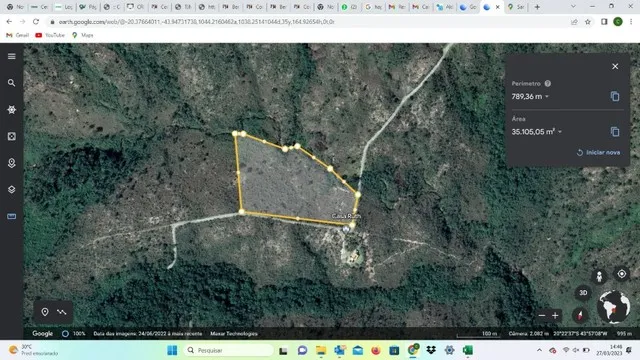Click the globe overview thumbnail

(613, 306)
